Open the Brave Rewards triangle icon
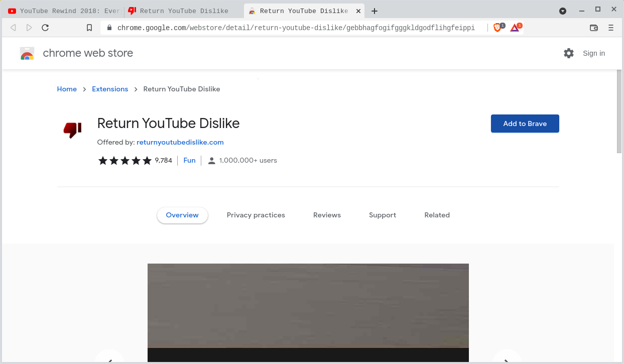 click(515, 28)
